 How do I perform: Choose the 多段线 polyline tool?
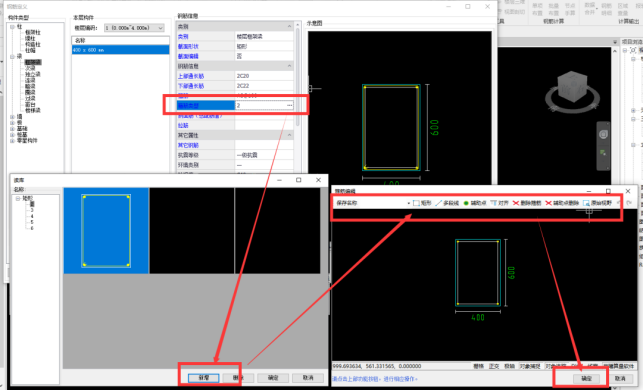pyautogui.click(x=447, y=203)
